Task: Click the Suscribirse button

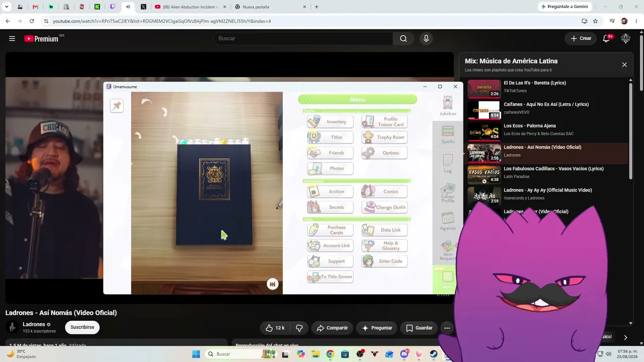Action: (82, 327)
